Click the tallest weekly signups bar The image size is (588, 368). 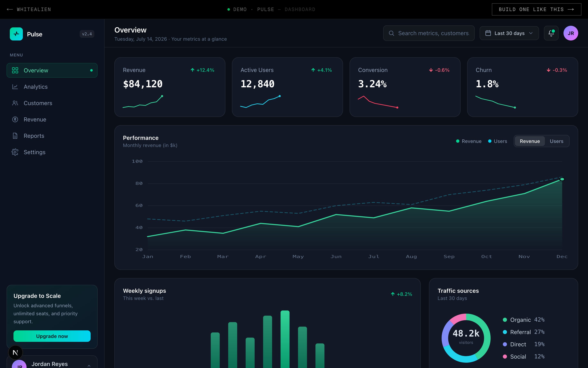(285, 339)
